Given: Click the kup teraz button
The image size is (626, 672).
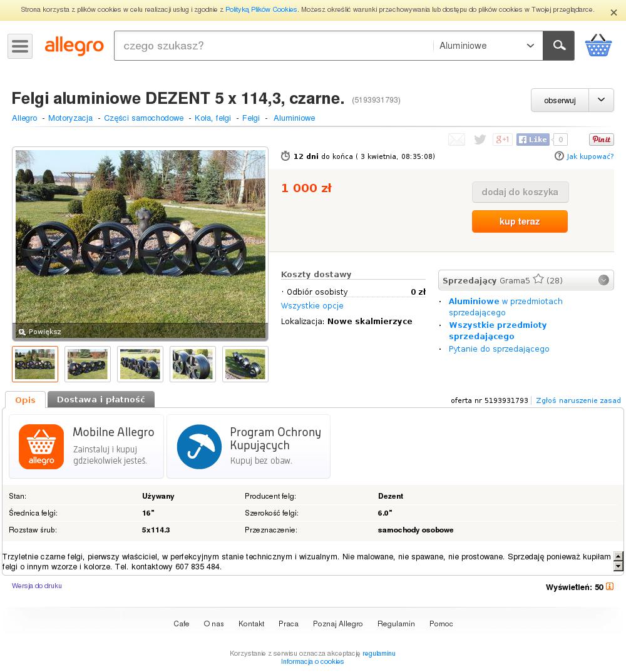Looking at the screenshot, I should coord(520,221).
